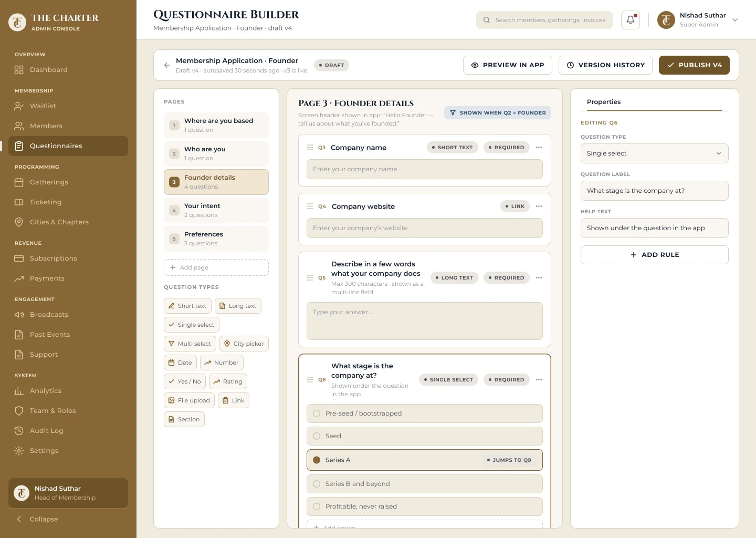Go to Dashboard in the sidebar
The image size is (756, 538).
pyautogui.click(x=68, y=70)
